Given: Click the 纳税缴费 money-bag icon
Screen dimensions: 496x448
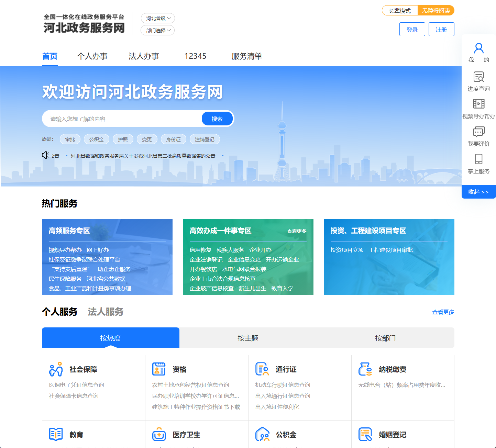Looking at the screenshot, I should click(365, 369).
